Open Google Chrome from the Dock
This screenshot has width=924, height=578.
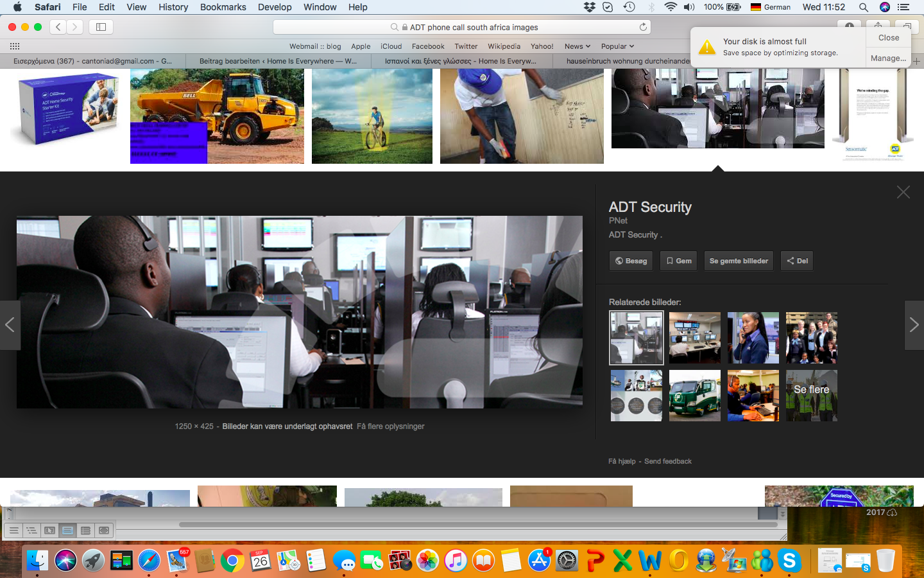[232, 561]
